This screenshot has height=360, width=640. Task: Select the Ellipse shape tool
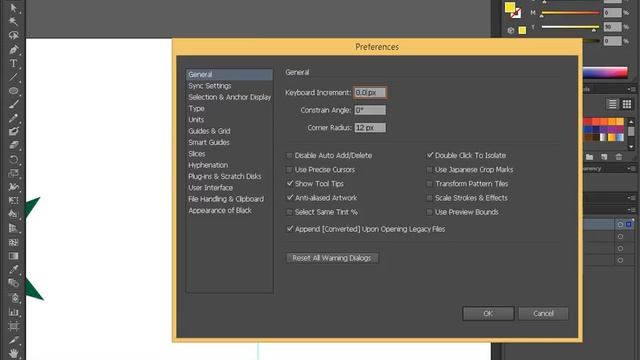coord(13,91)
